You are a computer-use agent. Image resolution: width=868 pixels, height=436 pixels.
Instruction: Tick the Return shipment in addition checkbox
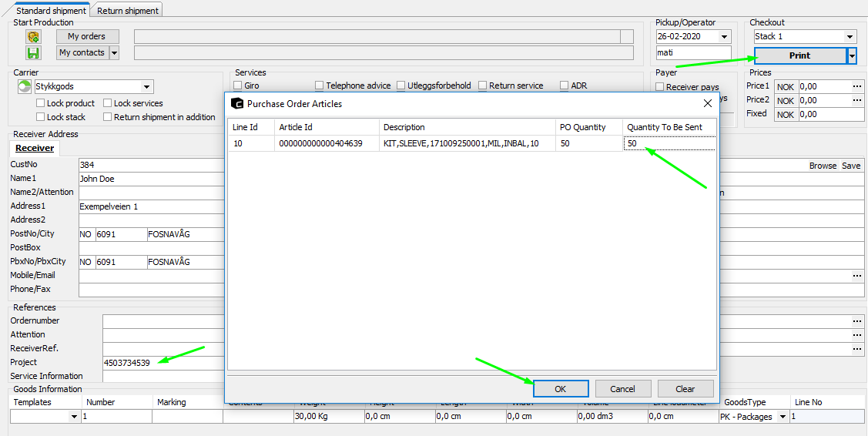click(x=108, y=117)
